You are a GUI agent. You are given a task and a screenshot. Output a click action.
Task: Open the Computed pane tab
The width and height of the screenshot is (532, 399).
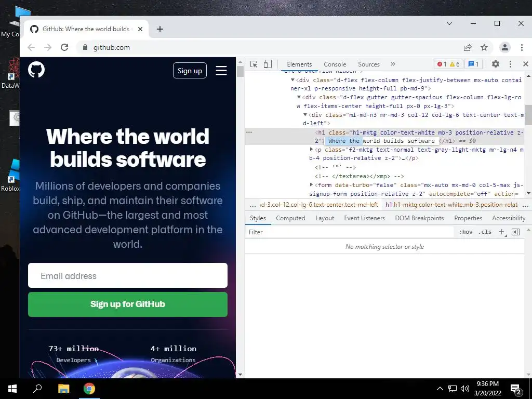(x=290, y=218)
